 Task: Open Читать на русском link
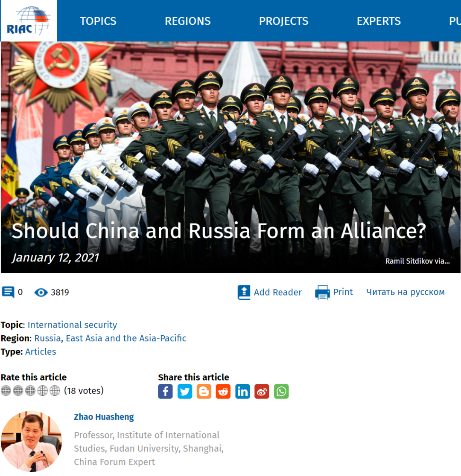click(406, 292)
